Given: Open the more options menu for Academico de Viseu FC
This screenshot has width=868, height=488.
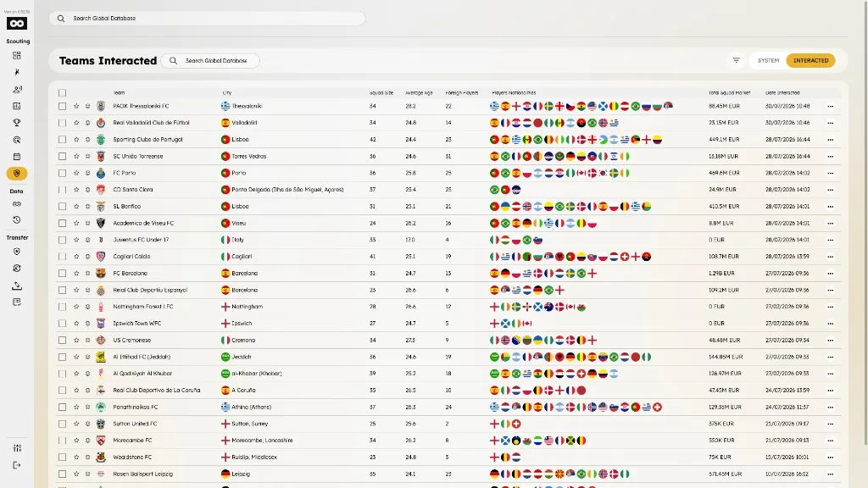Looking at the screenshot, I should tap(831, 224).
